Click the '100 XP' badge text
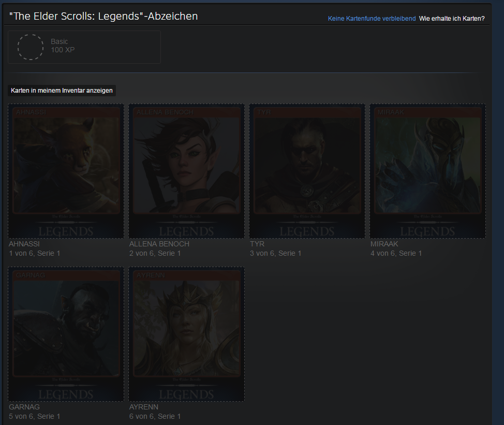This screenshot has width=504, height=425. point(63,50)
